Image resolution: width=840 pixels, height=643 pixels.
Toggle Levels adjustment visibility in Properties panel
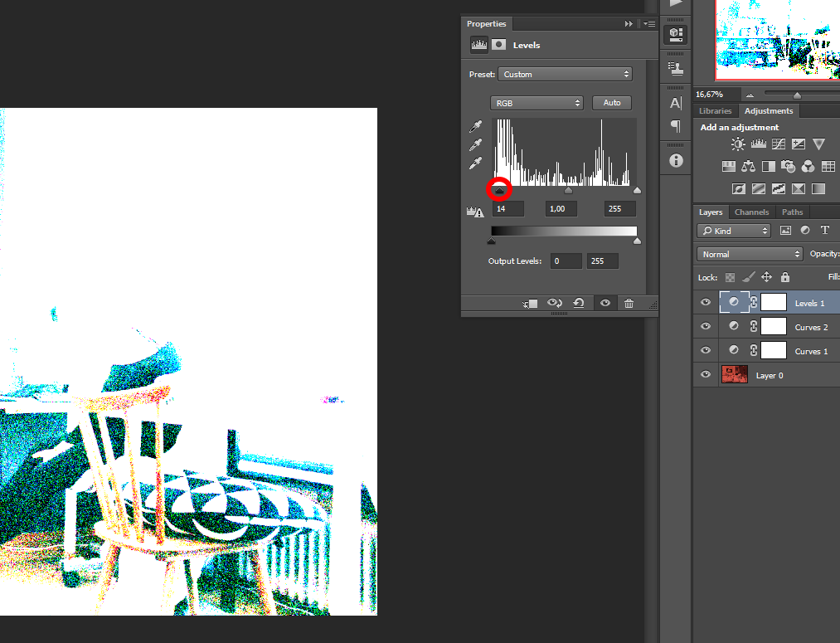[x=605, y=303]
